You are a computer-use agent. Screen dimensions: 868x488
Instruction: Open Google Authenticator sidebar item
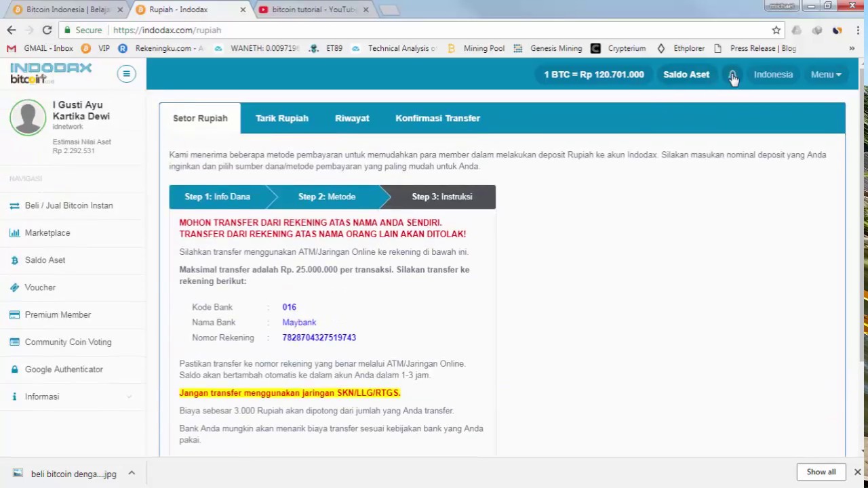[64, 369]
